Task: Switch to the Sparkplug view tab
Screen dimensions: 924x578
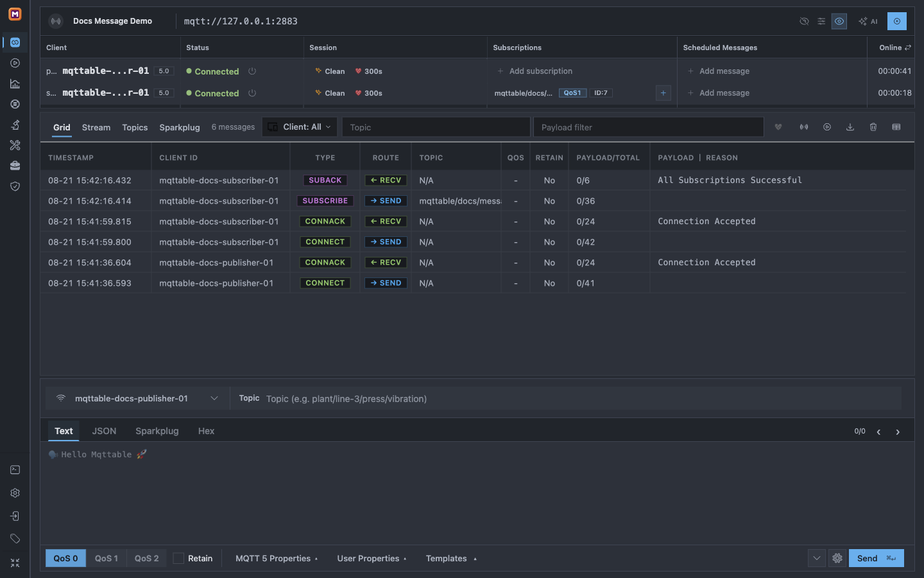Action: (x=180, y=127)
